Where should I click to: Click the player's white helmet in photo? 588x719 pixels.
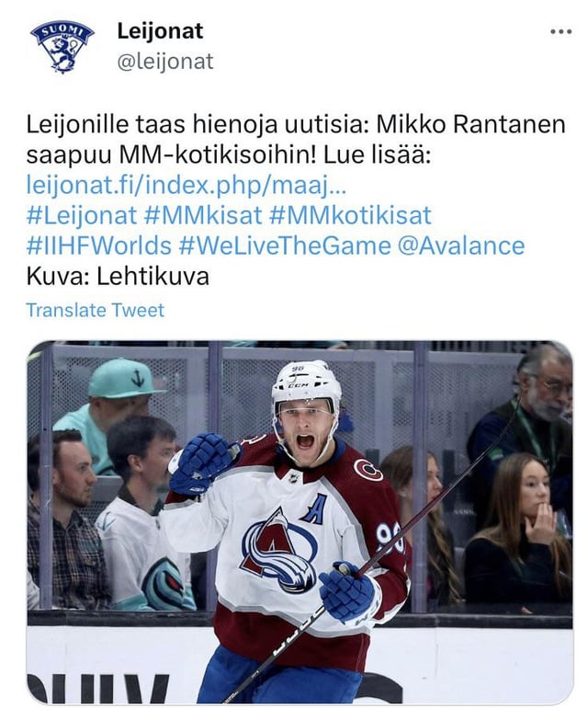point(306,380)
